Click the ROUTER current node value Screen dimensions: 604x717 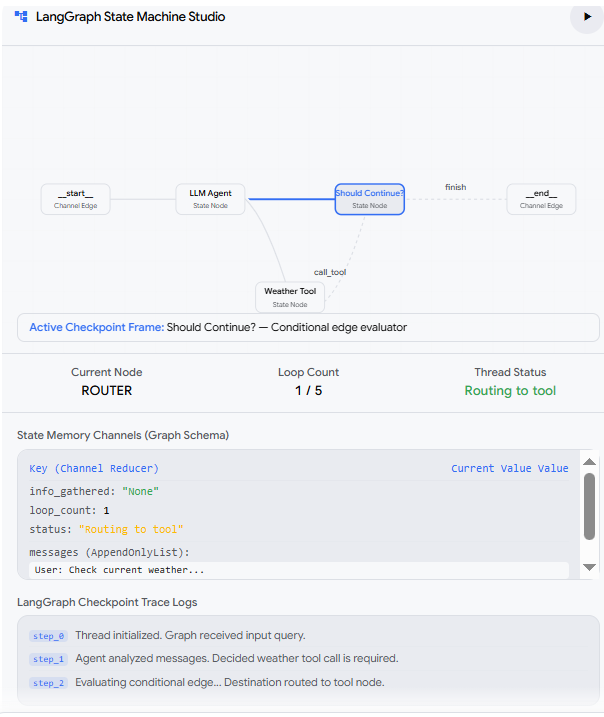tap(107, 391)
